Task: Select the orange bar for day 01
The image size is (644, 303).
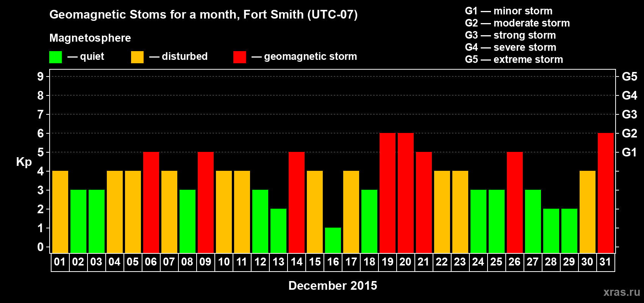Action: 60,212
